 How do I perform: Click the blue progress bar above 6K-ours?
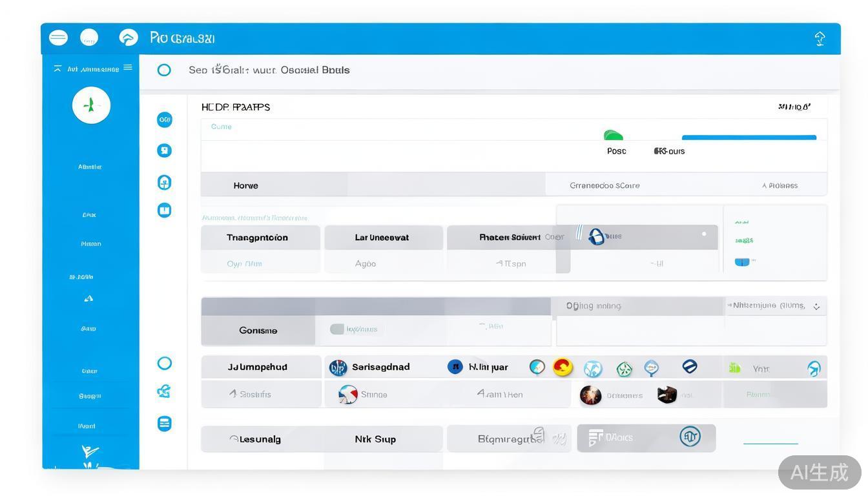(x=749, y=138)
